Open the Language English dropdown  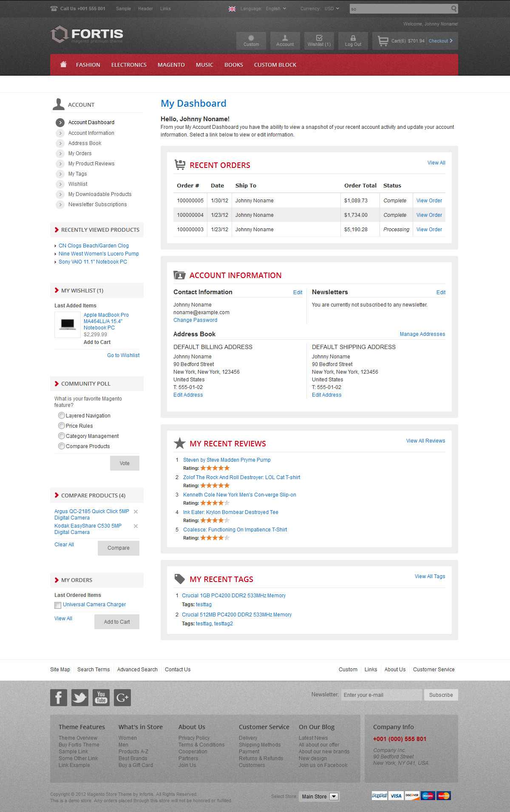(276, 9)
